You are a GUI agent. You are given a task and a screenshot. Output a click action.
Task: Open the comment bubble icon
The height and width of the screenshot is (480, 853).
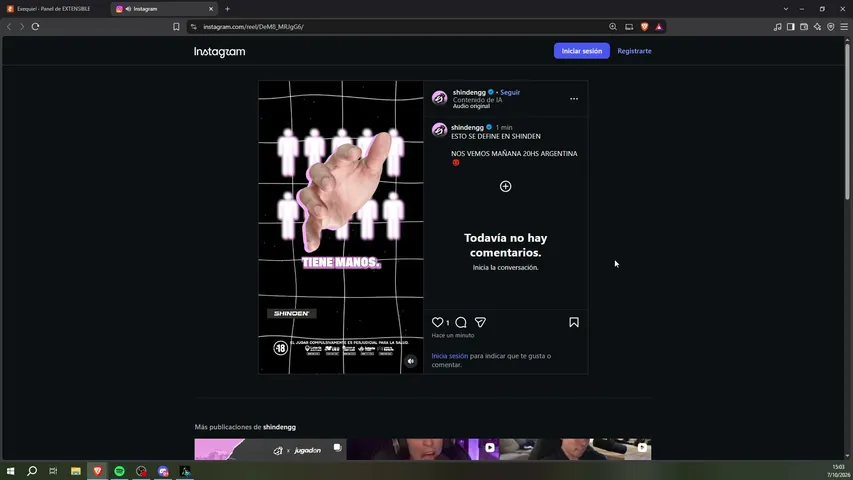[461, 322]
